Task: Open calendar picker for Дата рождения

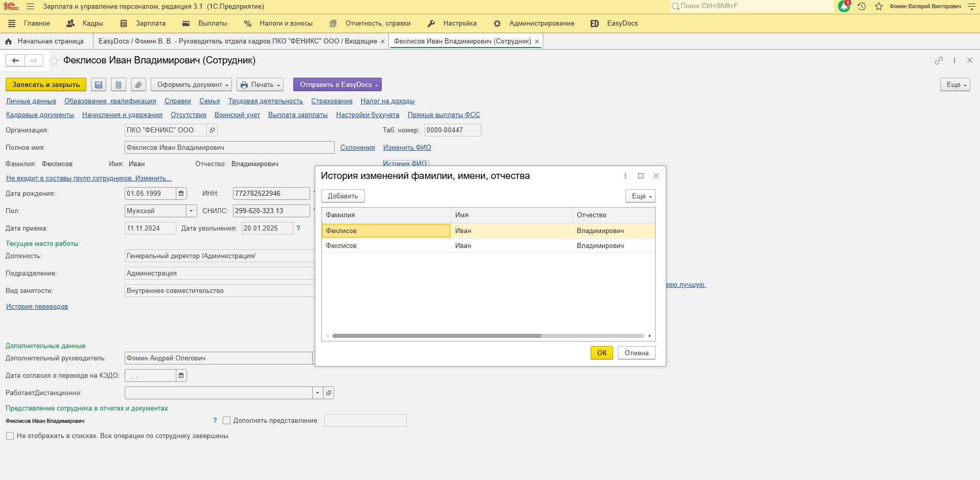Action: 181,194
